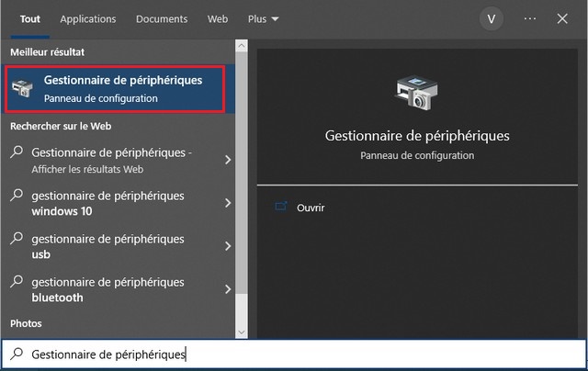Switch to the Web tab
This screenshot has height=371, width=588.
(218, 19)
